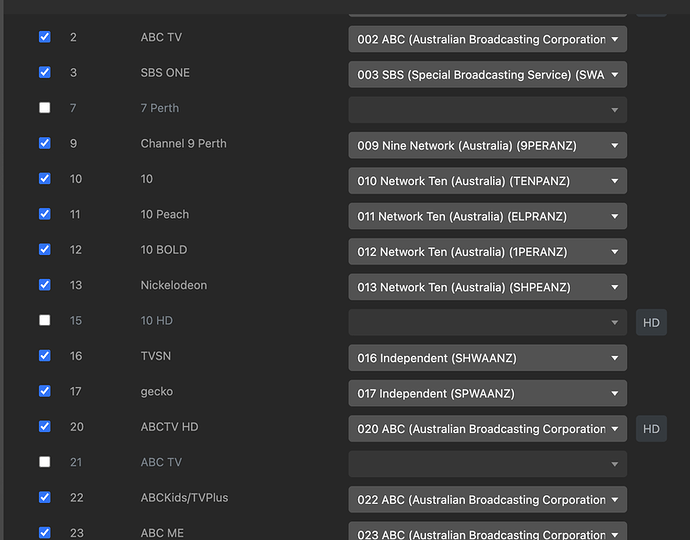Click the HD badge beside 10 HD
This screenshot has width=690, height=540.
[x=651, y=323]
